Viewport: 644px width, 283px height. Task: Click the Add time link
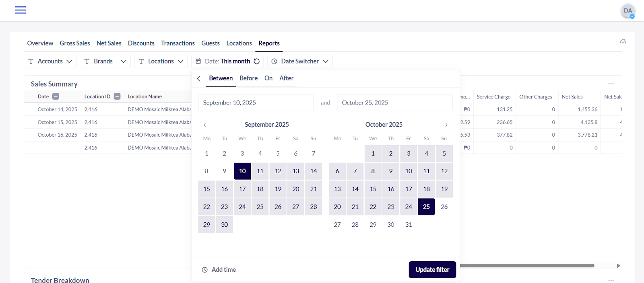click(219, 270)
